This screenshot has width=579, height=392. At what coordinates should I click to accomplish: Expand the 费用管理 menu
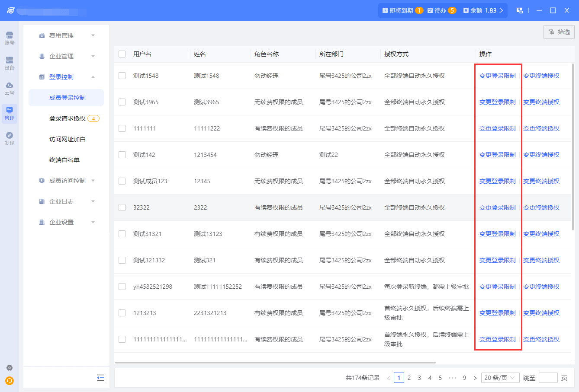[66, 35]
